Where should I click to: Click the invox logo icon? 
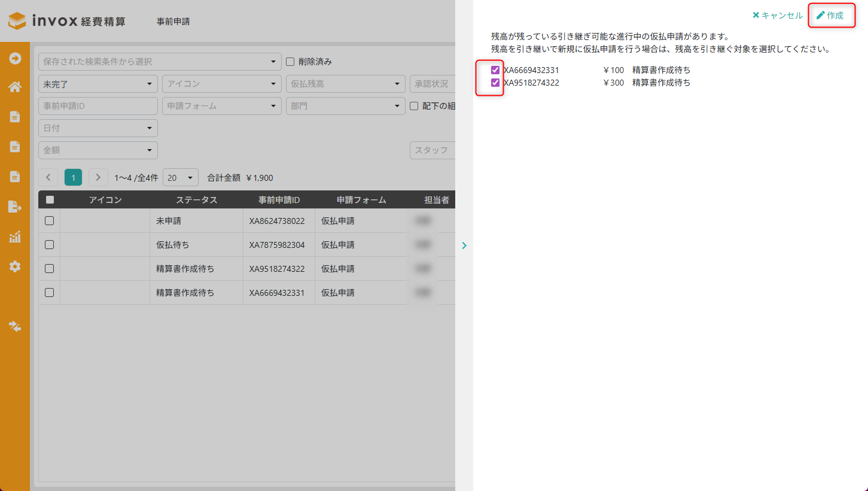coord(17,21)
